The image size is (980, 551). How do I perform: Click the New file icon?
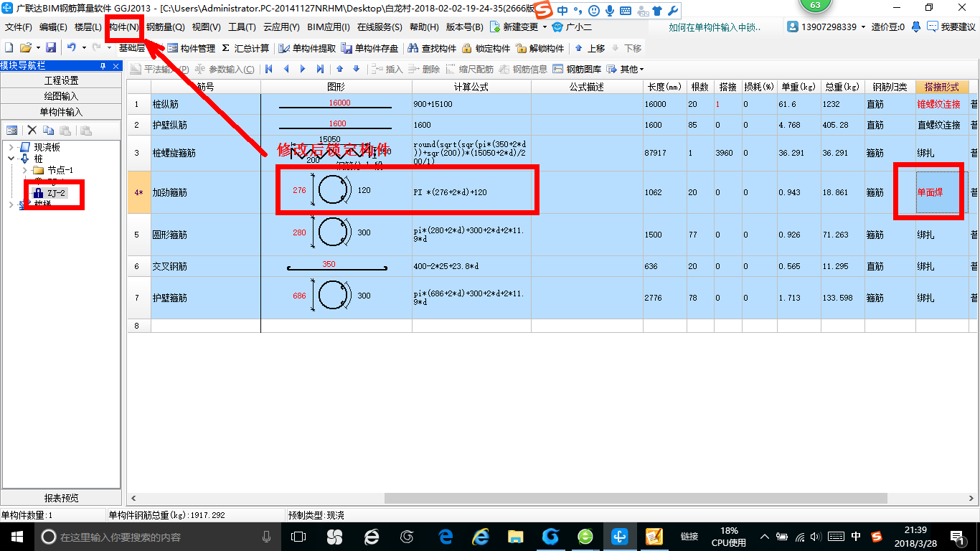(9, 48)
